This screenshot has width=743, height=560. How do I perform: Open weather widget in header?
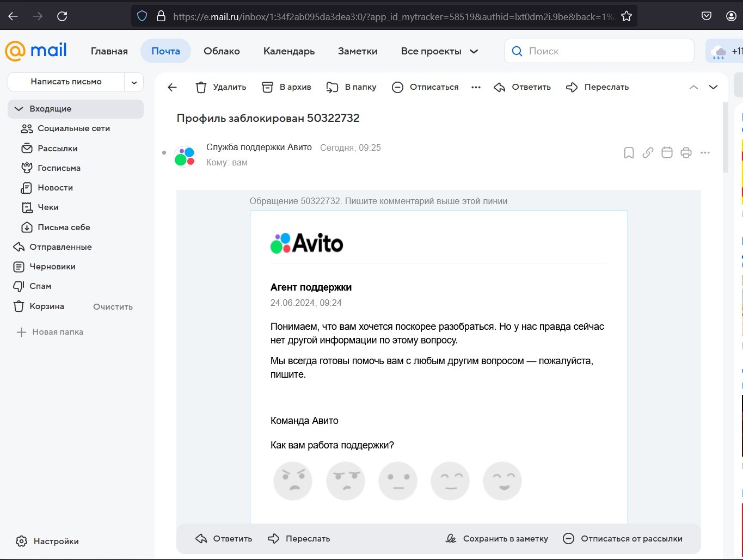tap(726, 51)
